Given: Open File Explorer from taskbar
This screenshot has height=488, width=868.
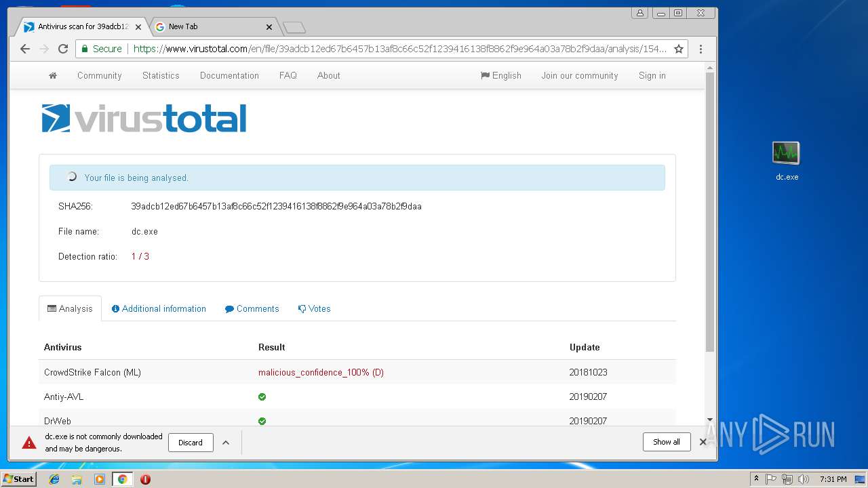Looking at the screenshot, I should point(77,479).
